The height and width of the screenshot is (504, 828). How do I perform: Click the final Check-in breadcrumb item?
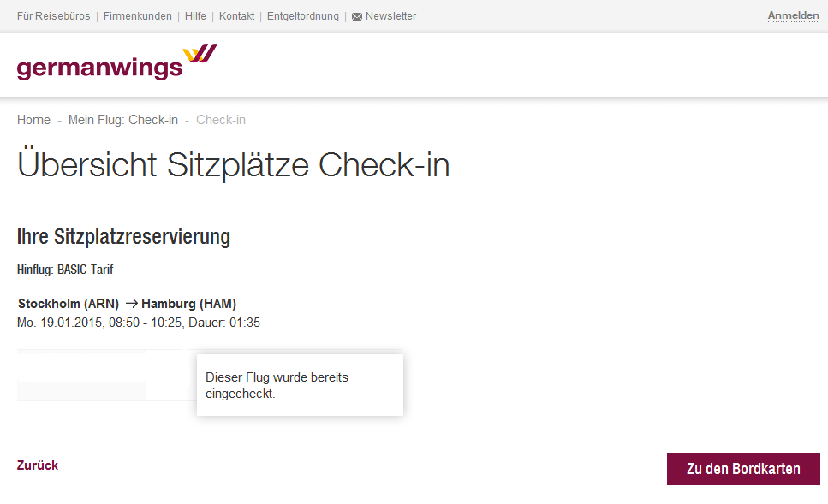click(x=221, y=120)
